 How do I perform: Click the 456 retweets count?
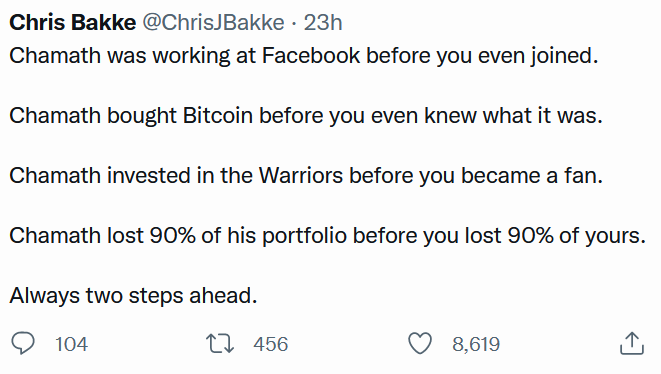coord(271,344)
